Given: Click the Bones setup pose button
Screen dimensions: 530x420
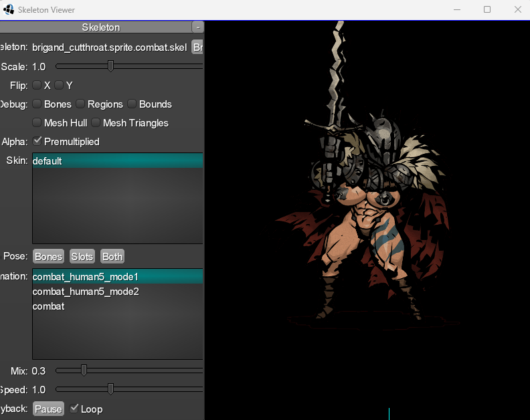Looking at the screenshot, I should [x=48, y=256].
